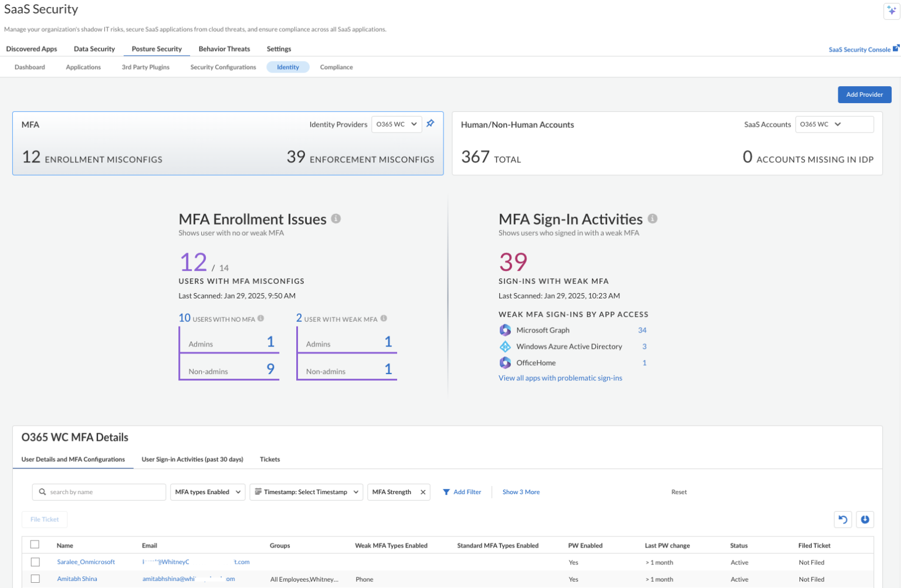901x588 pixels.
Task: Check the checkbox for Amitabh Shina row
Action: [x=35, y=579]
